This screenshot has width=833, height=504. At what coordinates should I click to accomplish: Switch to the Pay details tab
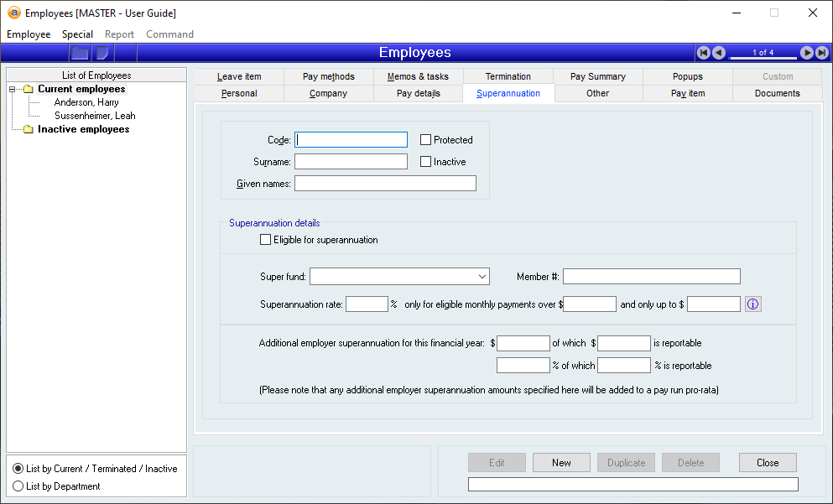pyautogui.click(x=418, y=93)
